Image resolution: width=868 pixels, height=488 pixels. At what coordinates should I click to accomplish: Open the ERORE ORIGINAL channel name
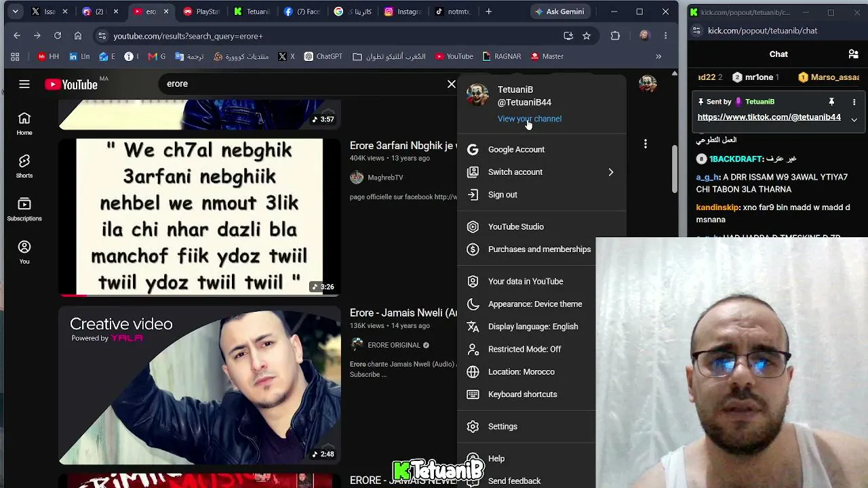[x=394, y=345]
